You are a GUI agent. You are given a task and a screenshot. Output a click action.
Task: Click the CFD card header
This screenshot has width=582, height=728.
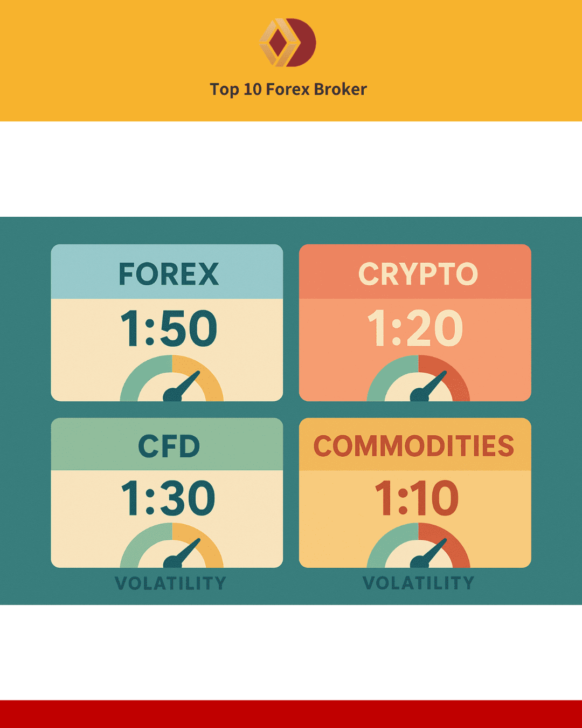click(169, 447)
